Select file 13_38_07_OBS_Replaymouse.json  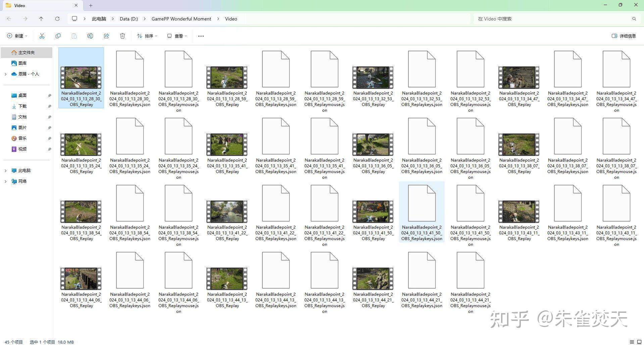click(616, 148)
